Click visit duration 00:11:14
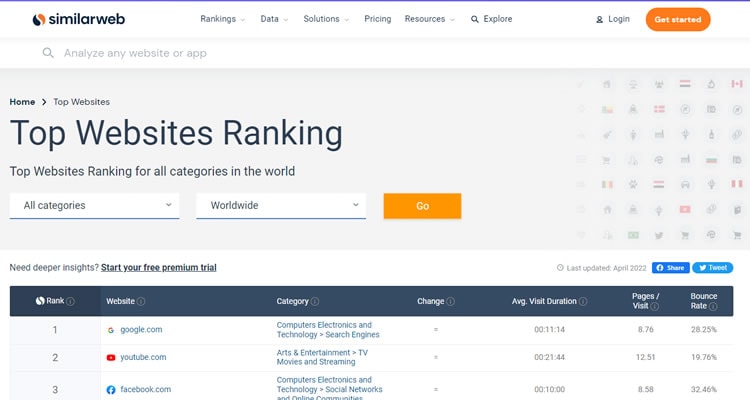The width and height of the screenshot is (750, 400). [549, 330]
